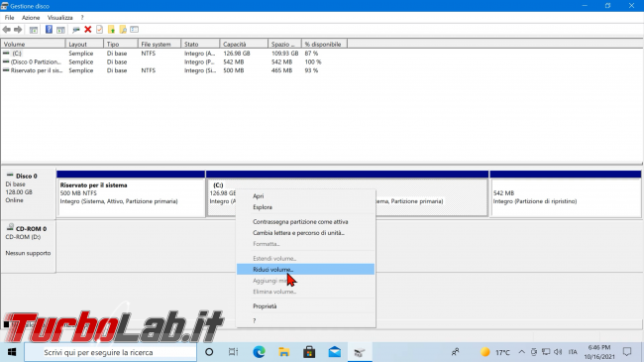644x362 pixels.
Task: Open the Mail app from the taskbar
Action: click(x=334, y=352)
